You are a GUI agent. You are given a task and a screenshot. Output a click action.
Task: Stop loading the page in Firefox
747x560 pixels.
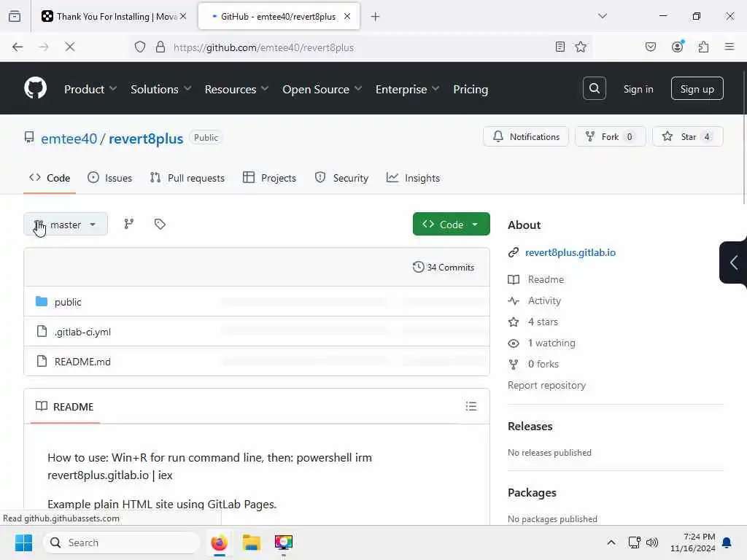[x=69, y=47]
